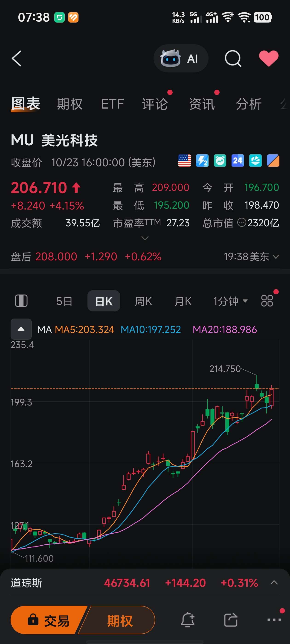Tap the blue-orange diagonal badge icon
The image size is (290, 644).
point(273,161)
